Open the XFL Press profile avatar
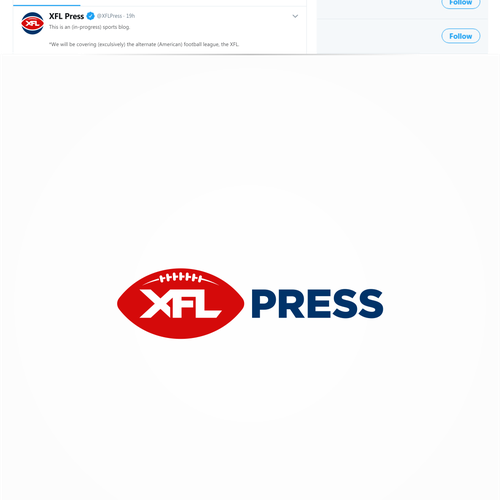500x500 pixels. (x=32, y=23)
